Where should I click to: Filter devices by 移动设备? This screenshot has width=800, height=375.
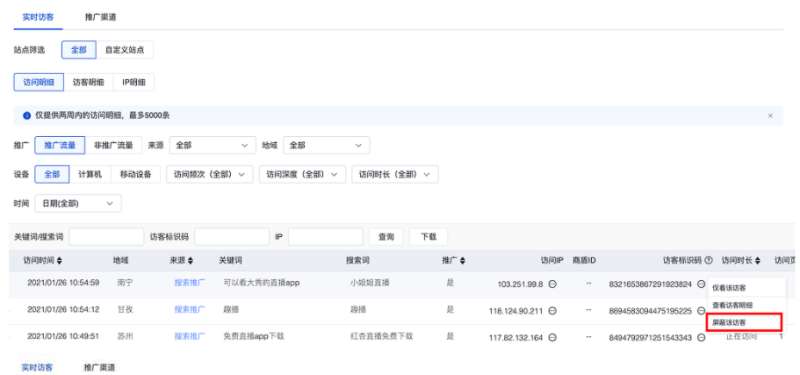point(136,174)
